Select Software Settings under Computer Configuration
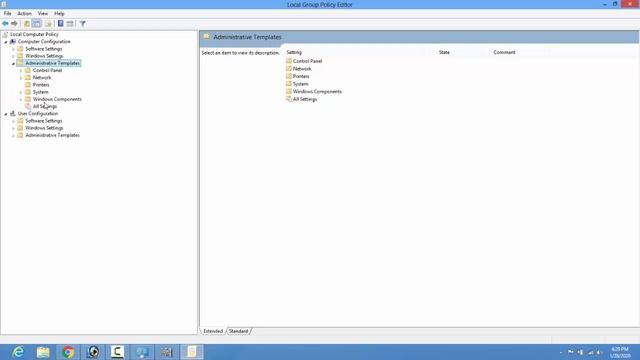This screenshot has height=360, width=640. pos(44,49)
